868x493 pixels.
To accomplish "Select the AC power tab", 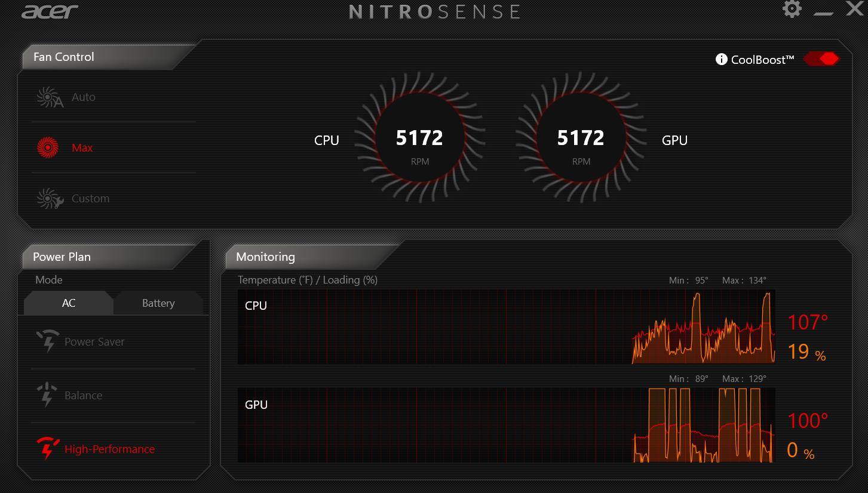I will (68, 303).
